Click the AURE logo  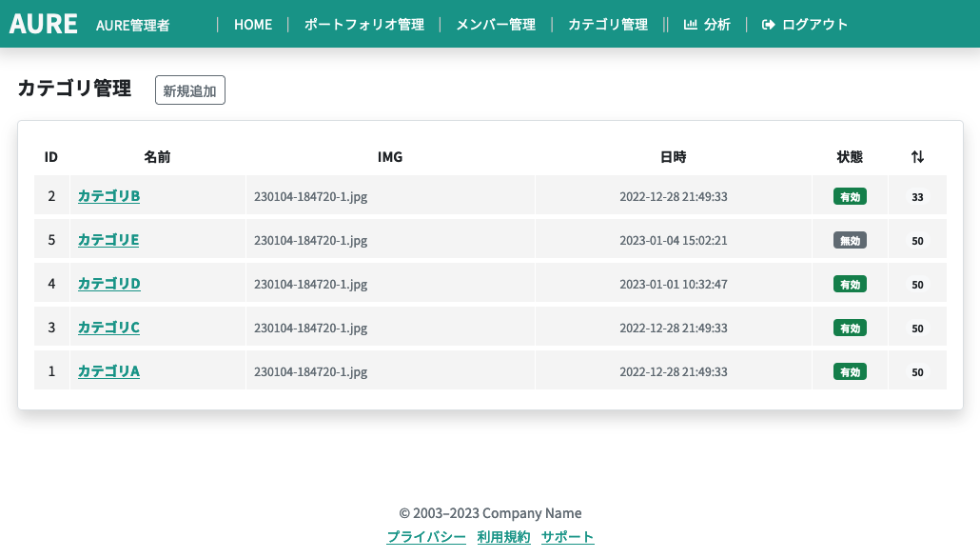tap(43, 23)
